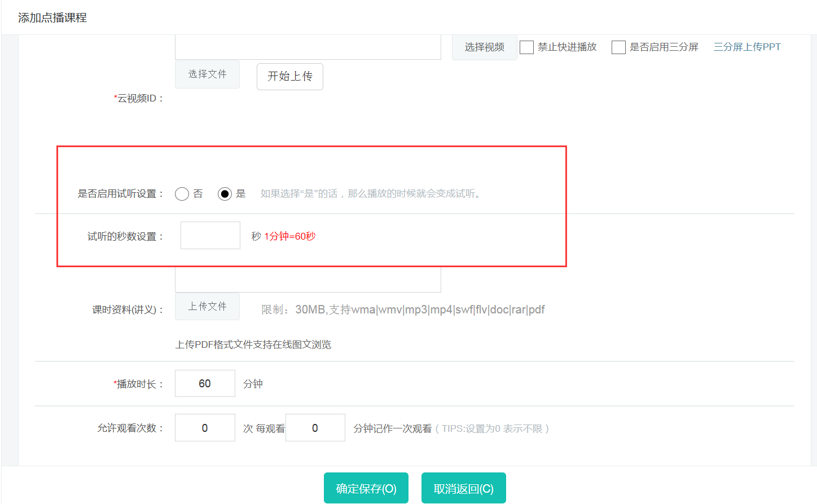
Task: Click the 上传PDF格式文件支持在线图文浏览 note
Action: (253, 345)
